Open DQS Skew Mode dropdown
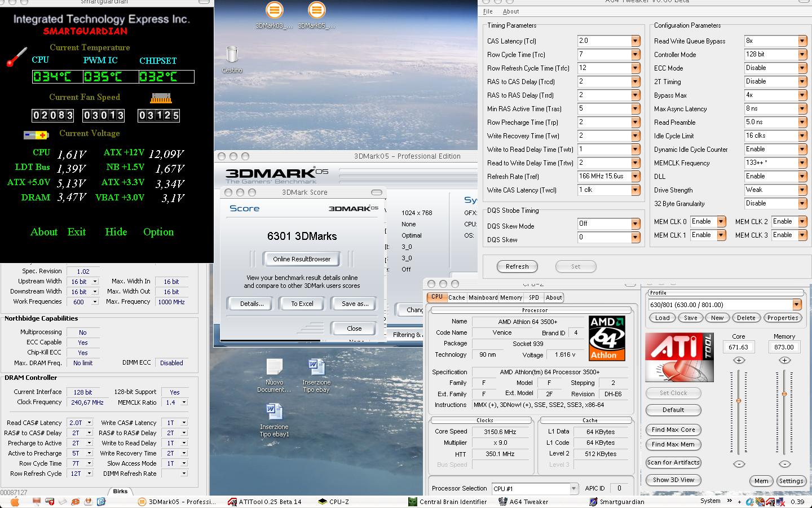 coord(636,224)
